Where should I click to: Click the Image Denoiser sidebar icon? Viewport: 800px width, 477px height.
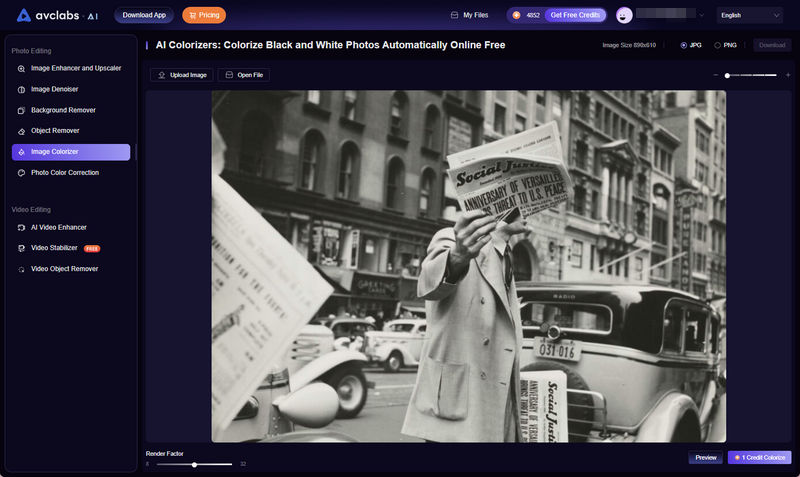(22, 89)
